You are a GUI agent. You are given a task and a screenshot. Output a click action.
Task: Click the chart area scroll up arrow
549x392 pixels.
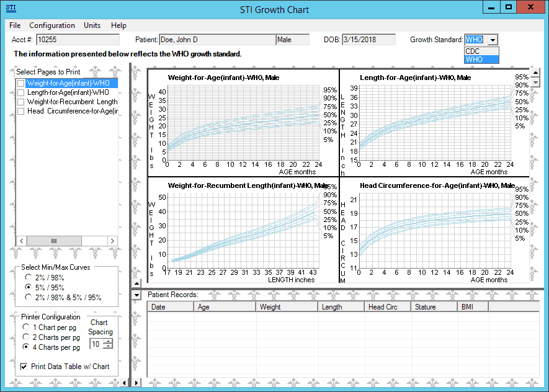tap(535, 73)
